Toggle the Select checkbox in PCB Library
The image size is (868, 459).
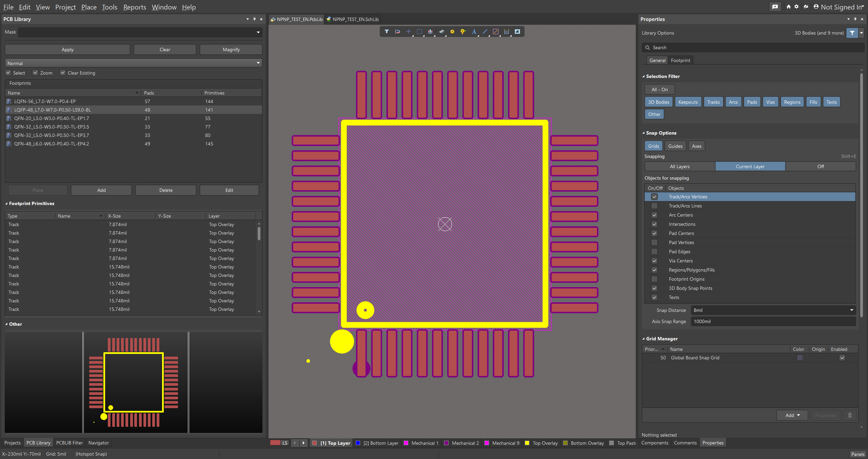point(8,73)
